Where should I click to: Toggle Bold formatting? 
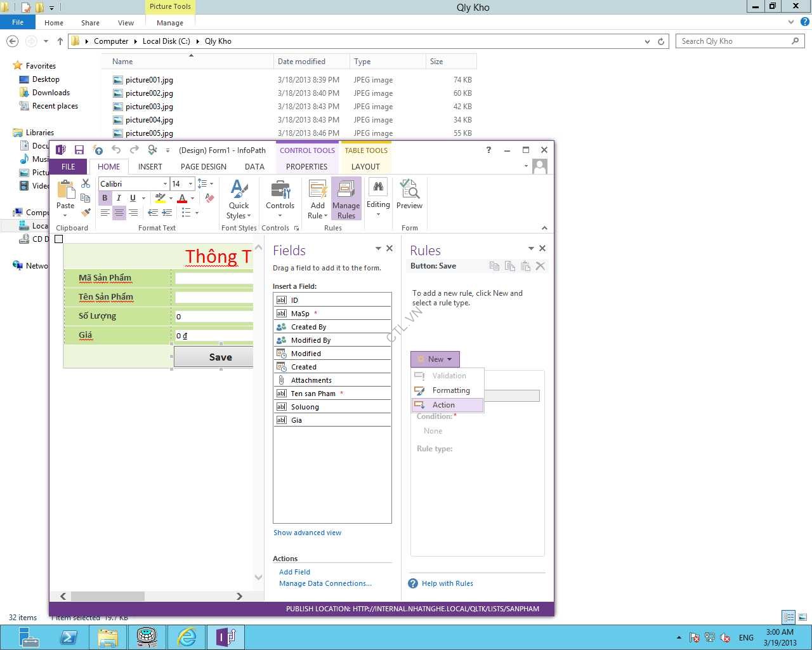pos(105,198)
